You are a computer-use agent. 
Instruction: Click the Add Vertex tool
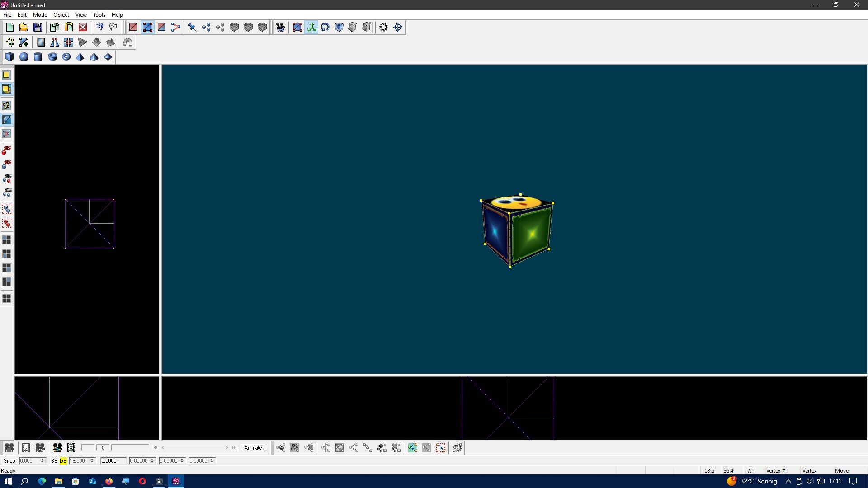(10, 42)
